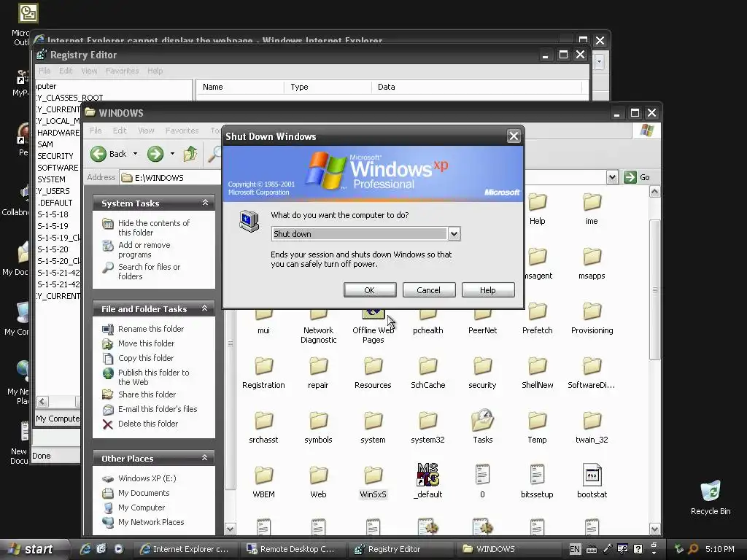Open Help in the Shut Down dialog
The image size is (747, 560).
click(488, 290)
